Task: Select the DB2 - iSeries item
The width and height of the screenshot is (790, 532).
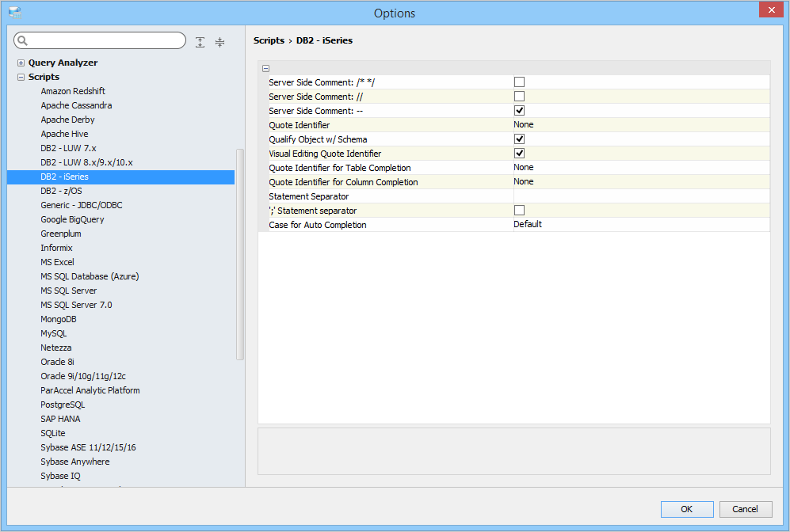Action: click(121, 177)
